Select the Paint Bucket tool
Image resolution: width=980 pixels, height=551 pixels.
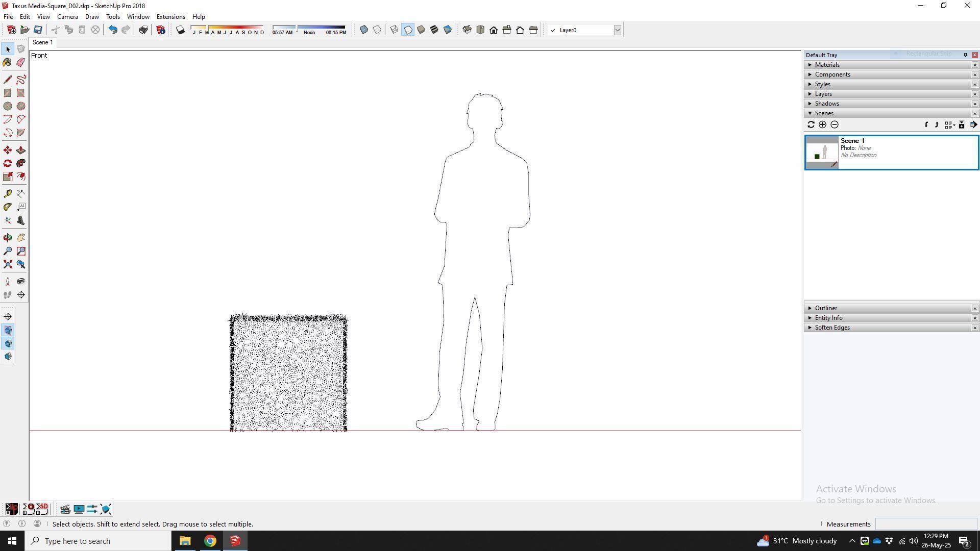click(x=8, y=62)
